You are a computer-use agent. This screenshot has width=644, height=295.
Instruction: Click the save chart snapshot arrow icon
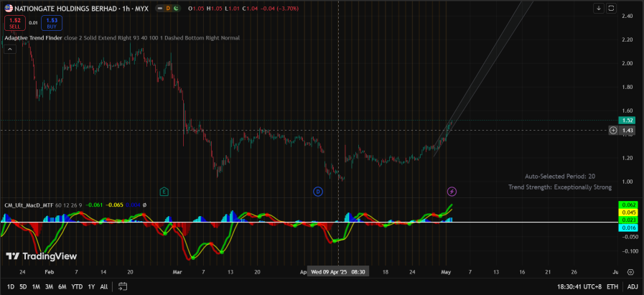coord(599,8)
